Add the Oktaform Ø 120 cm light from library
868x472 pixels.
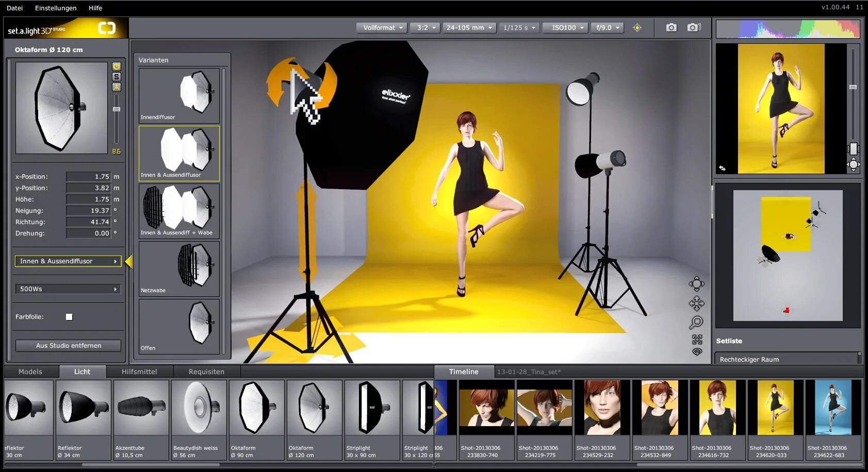click(315, 420)
